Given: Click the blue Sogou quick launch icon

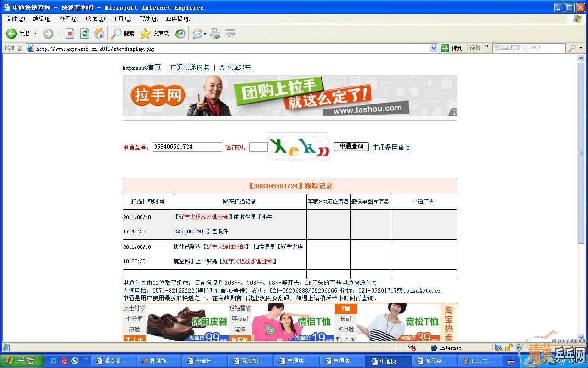Looking at the screenshot, I should (75, 361).
